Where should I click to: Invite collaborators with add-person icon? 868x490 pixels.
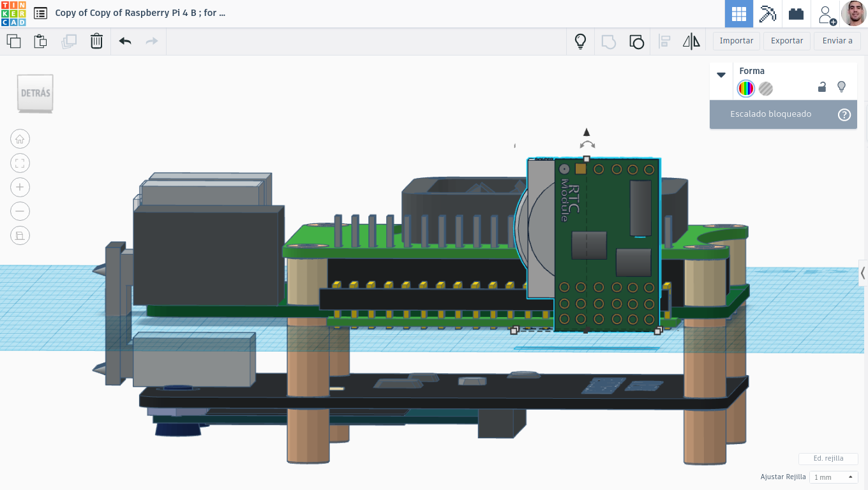pos(827,15)
